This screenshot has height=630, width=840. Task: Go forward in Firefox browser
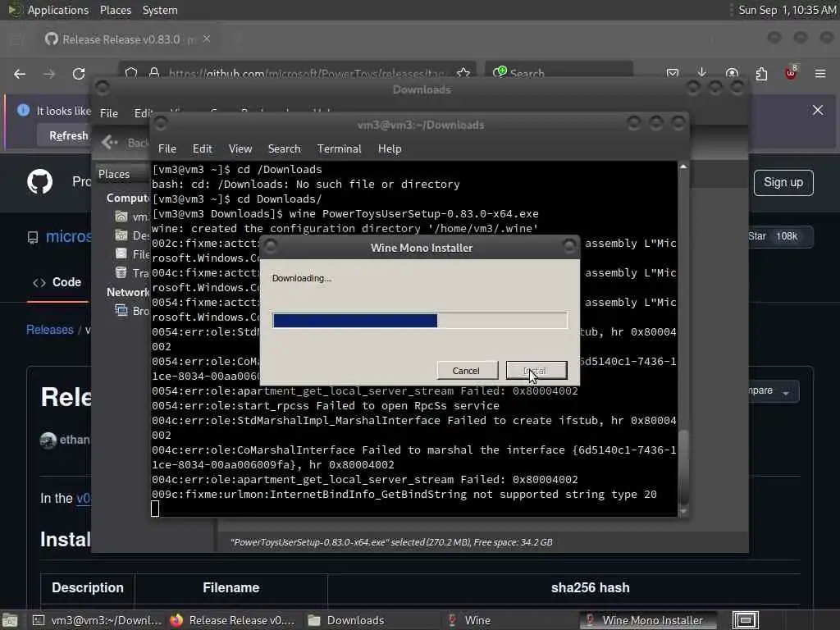pos(49,73)
